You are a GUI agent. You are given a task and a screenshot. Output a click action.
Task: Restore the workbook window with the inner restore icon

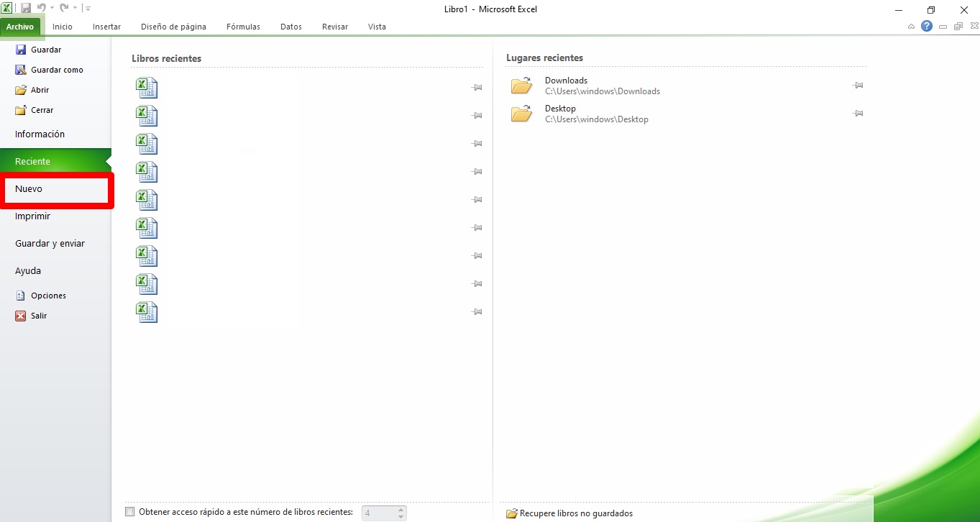coord(958,27)
